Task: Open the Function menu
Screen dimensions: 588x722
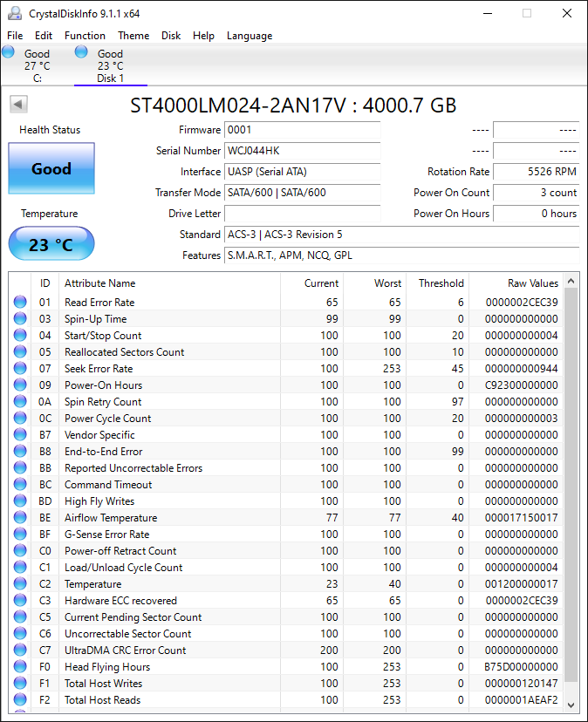Action: [x=85, y=36]
